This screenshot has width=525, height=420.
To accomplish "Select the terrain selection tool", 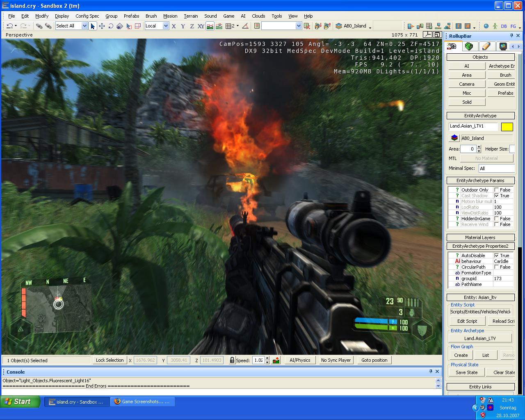I will click(x=129, y=26).
